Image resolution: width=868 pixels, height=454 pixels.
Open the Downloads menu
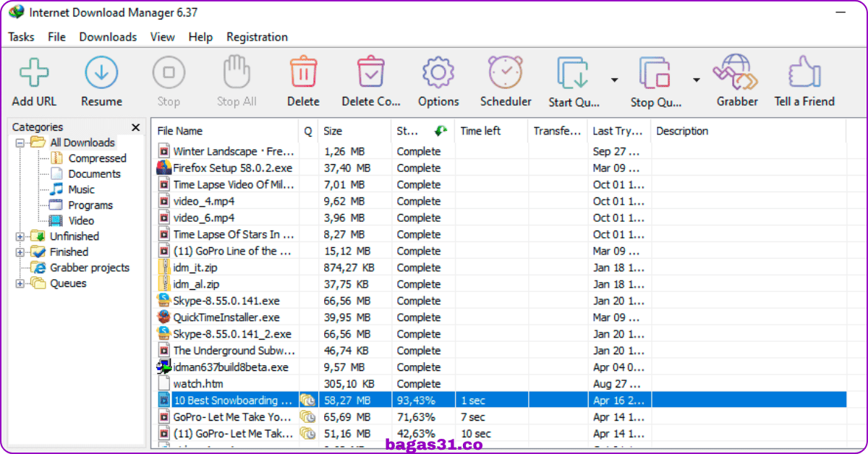[x=108, y=37]
